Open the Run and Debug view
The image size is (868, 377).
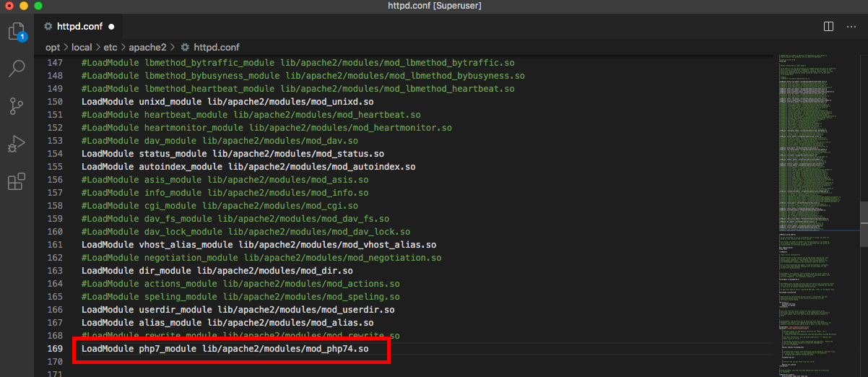pos(17,144)
